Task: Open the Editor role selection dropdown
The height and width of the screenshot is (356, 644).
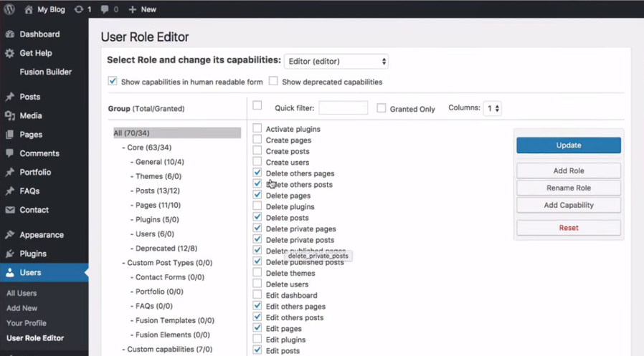Action: point(336,62)
